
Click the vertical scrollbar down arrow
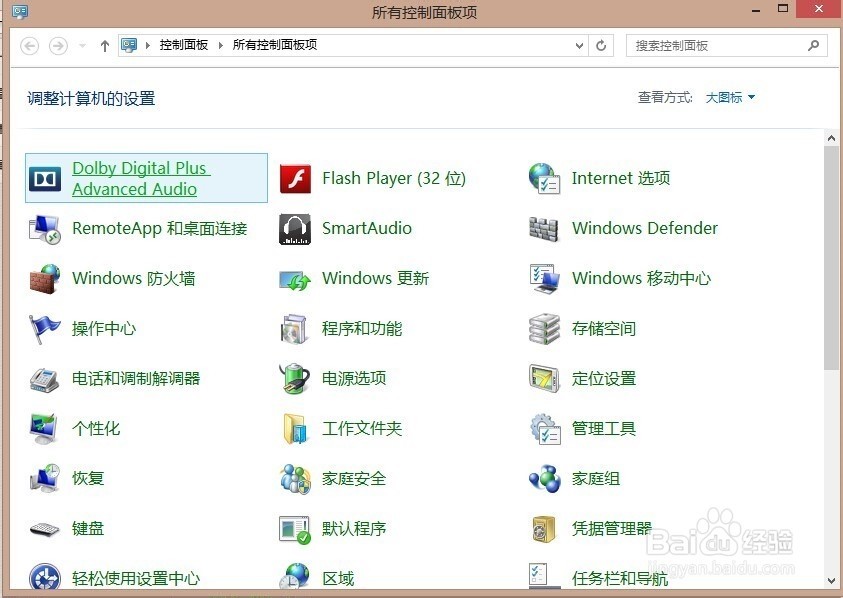(x=832, y=581)
